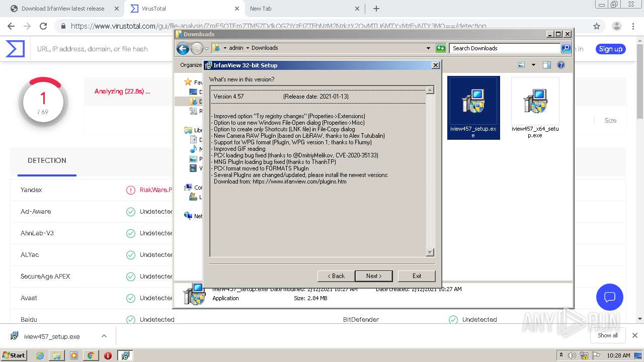Go Back in the IrfanView setup wizard
This screenshot has height=362, width=644.
[x=336, y=276]
